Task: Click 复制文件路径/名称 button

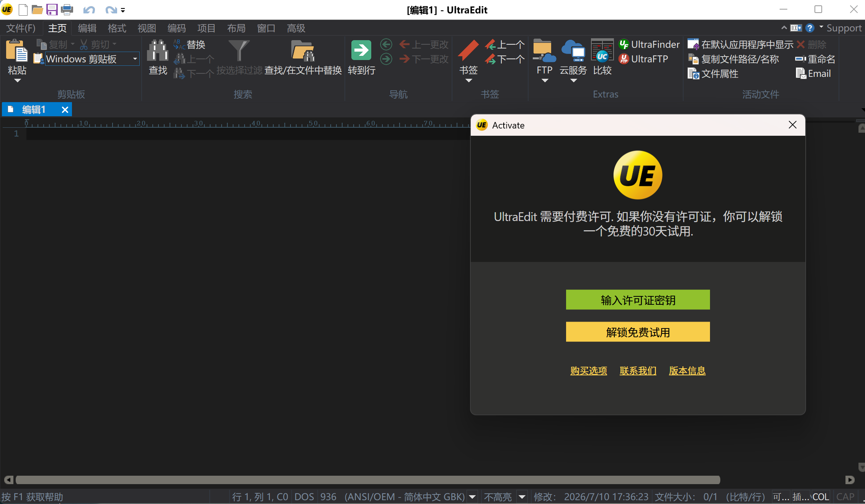Action: click(x=733, y=59)
